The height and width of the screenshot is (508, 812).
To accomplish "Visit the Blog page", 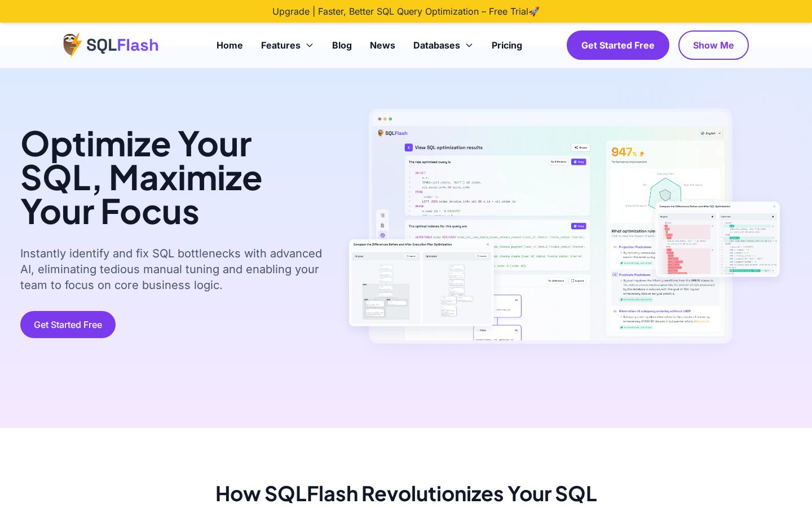I will tap(342, 45).
